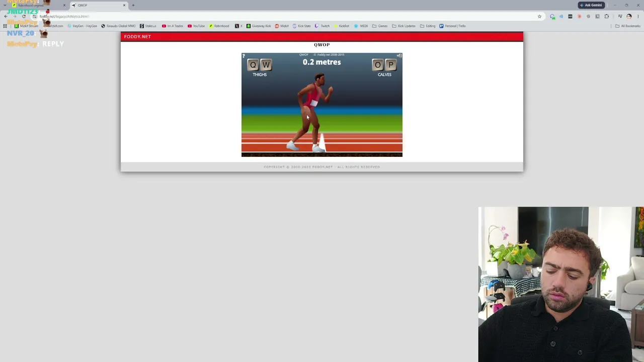
Task: Open the media controls icon in toolbar
Action: (620, 17)
